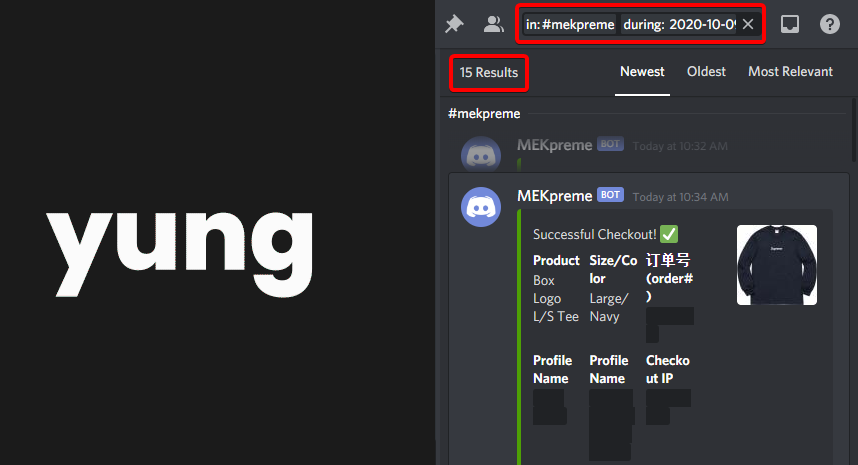Viewport: 858px width, 465px height.
Task: Open the inbox icon
Action: coord(790,24)
